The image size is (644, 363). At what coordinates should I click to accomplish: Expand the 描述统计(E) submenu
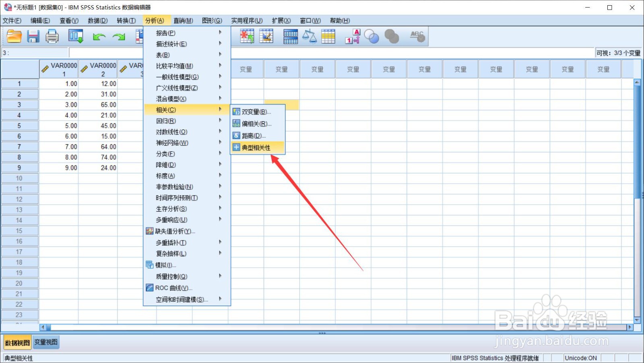pyautogui.click(x=187, y=44)
